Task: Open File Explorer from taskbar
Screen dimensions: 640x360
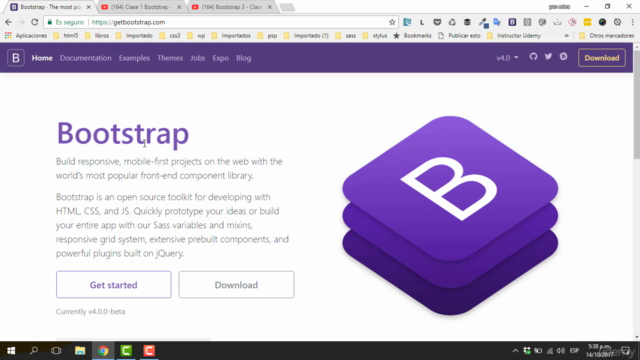Action: tap(80, 351)
